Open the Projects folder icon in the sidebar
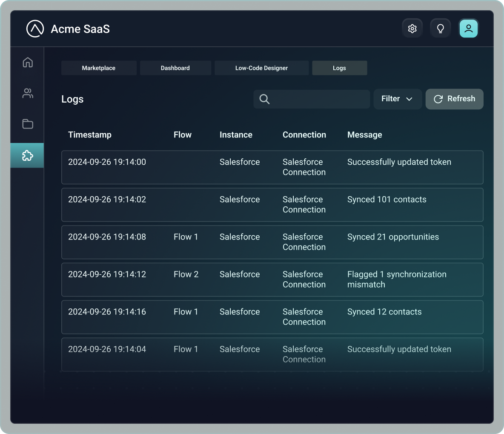The image size is (504, 434). 27,124
